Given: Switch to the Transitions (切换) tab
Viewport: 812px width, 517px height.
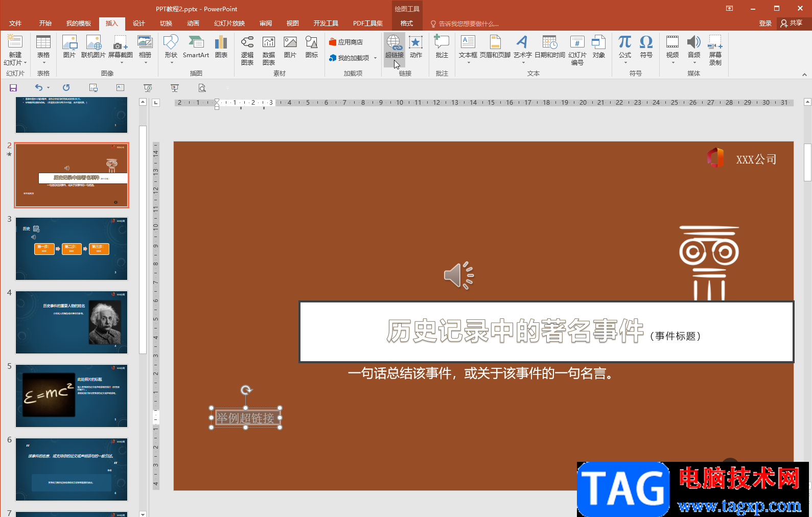Looking at the screenshot, I should pos(166,24).
